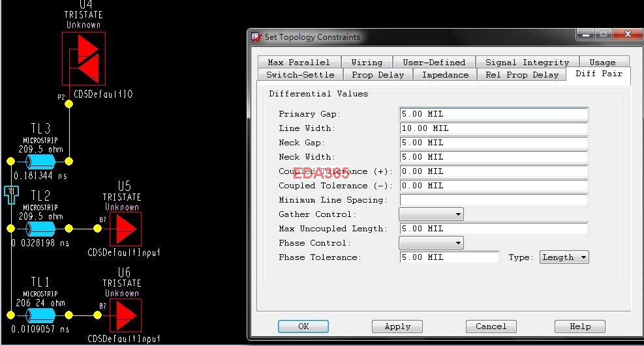Click the T1 T-point junction symbol
Screen dimensions: 644x346
pyautogui.click(x=11, y=194)
